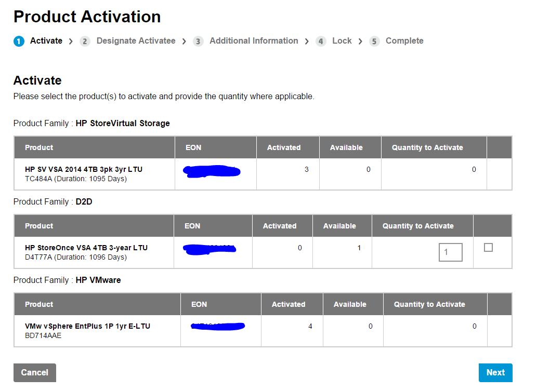Click the Quantity to Activate input box

coord(450,253)
